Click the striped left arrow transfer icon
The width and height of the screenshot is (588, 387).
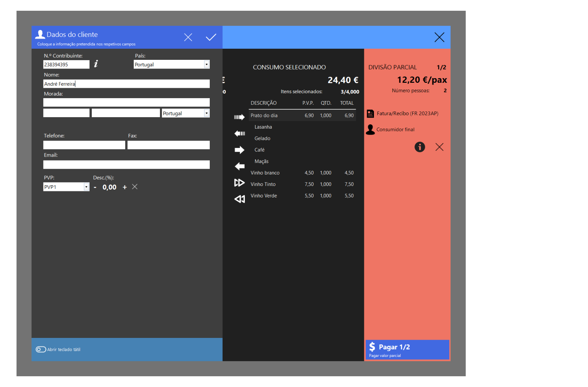click(x=239, y=134)
